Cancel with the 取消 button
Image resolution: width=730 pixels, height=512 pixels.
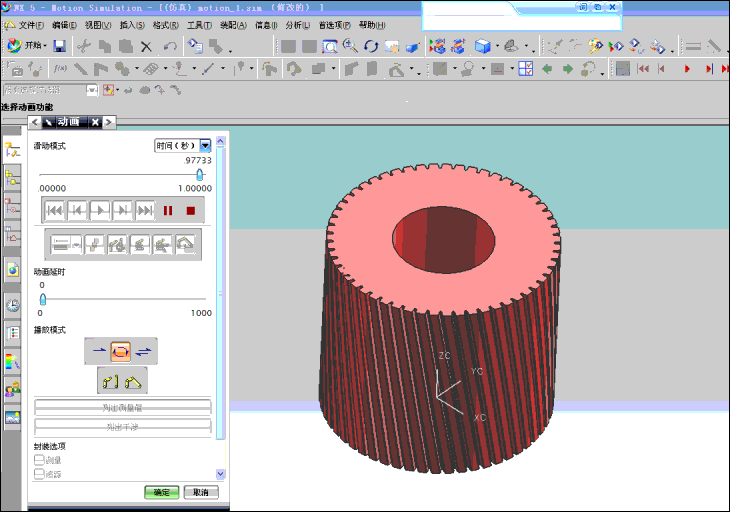click(201, 492)
